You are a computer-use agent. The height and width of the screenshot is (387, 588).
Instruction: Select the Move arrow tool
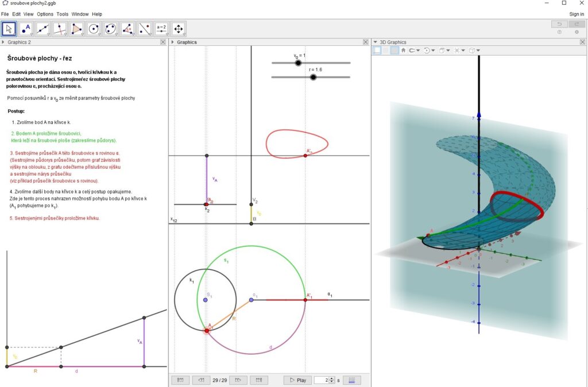coord(9,29)
